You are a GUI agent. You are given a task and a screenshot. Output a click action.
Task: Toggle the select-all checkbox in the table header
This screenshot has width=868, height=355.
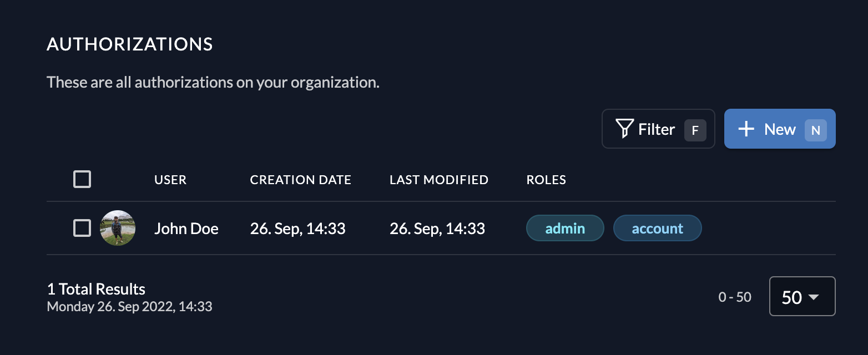(82, 180)
